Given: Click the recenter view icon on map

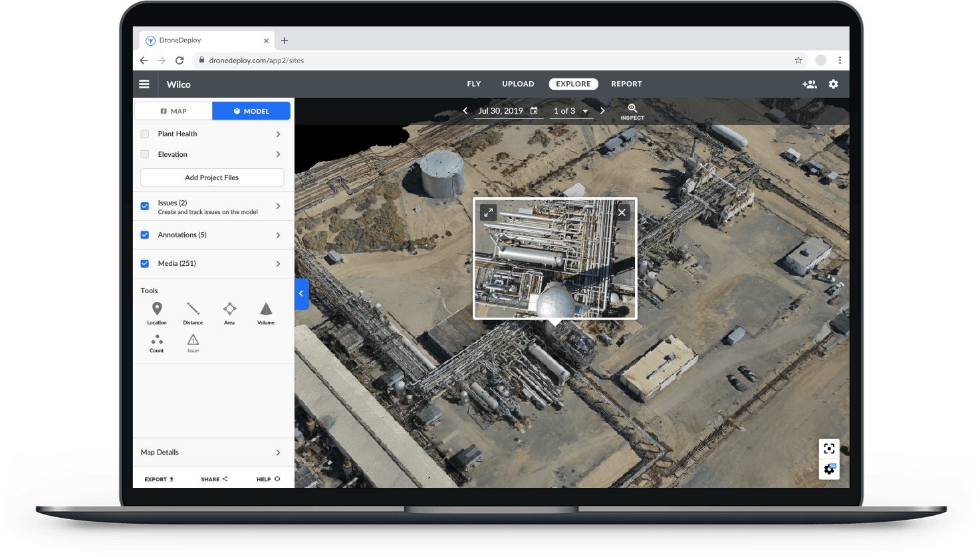Looking at the screenshot, I should click(829, 449).
